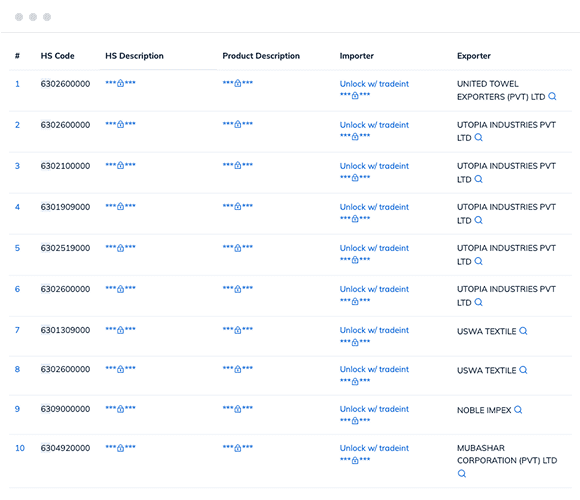580x500 pixels.
Task: Click exporter name NOBLE IMPEX
Action: [484, 410]
